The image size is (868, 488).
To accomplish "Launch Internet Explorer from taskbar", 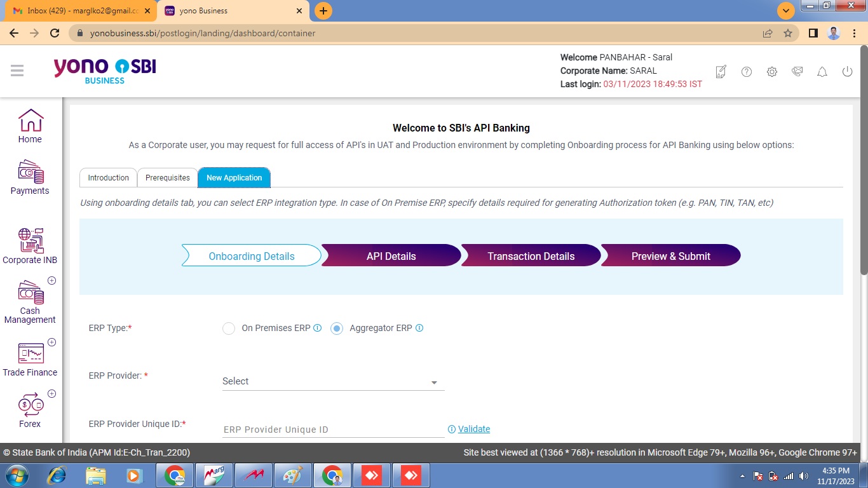I will [x=57, y=475].
